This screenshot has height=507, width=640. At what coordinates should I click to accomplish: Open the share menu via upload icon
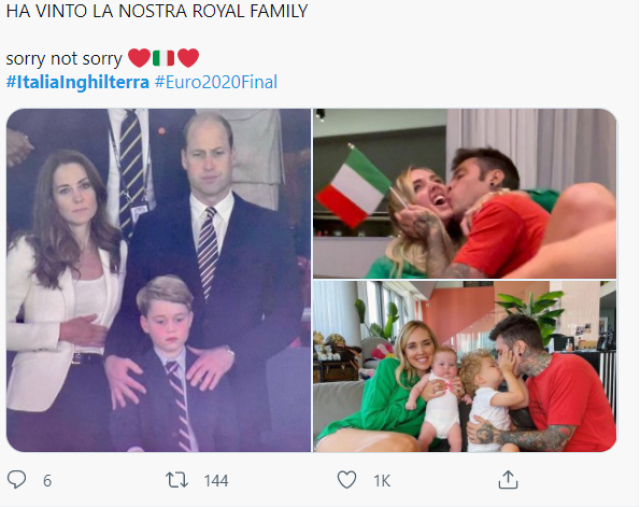click(508, 481)
